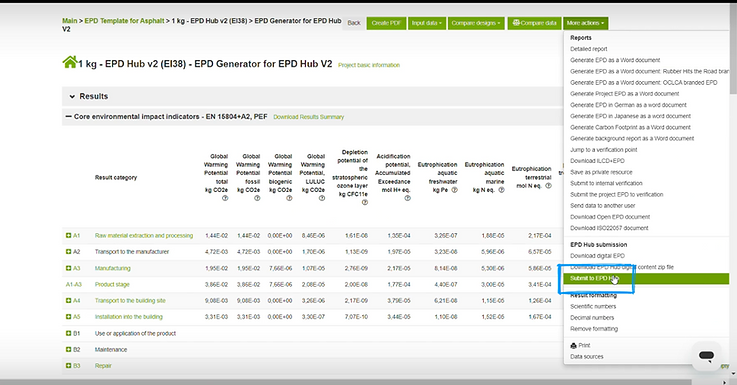
Task: Collapse Core environmental impact indicators section
Action: click(x=69, y=117)
